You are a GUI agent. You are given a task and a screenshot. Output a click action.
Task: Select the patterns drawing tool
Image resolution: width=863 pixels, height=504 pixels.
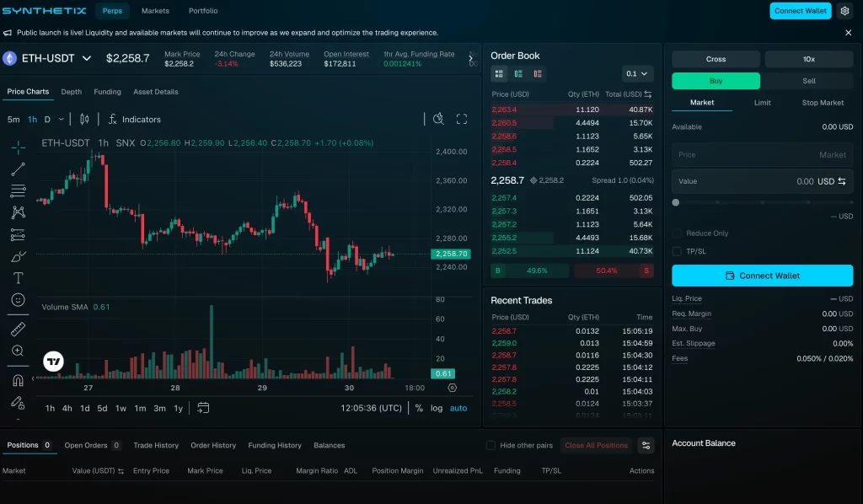[x=19, y=212]
